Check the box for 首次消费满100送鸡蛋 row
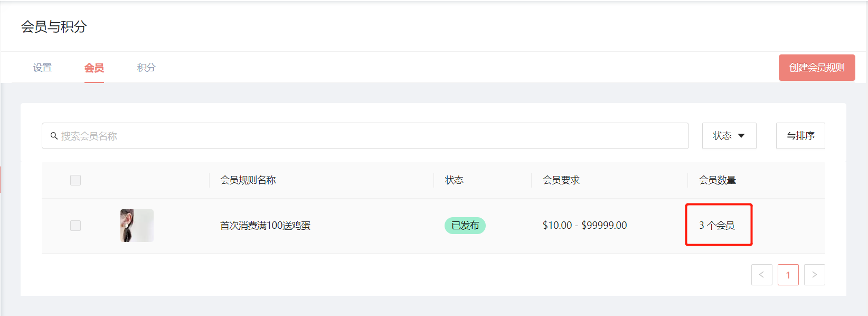868x316 pixels. (x=76, y=226)
